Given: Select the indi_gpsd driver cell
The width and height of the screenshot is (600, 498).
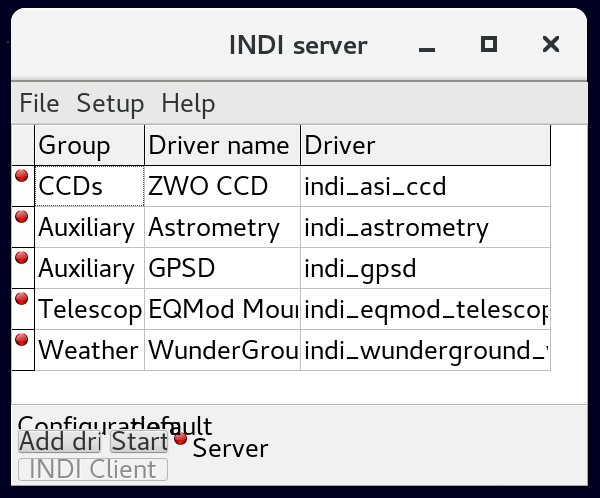Looking at the screenshot, I should click(425, 269).
